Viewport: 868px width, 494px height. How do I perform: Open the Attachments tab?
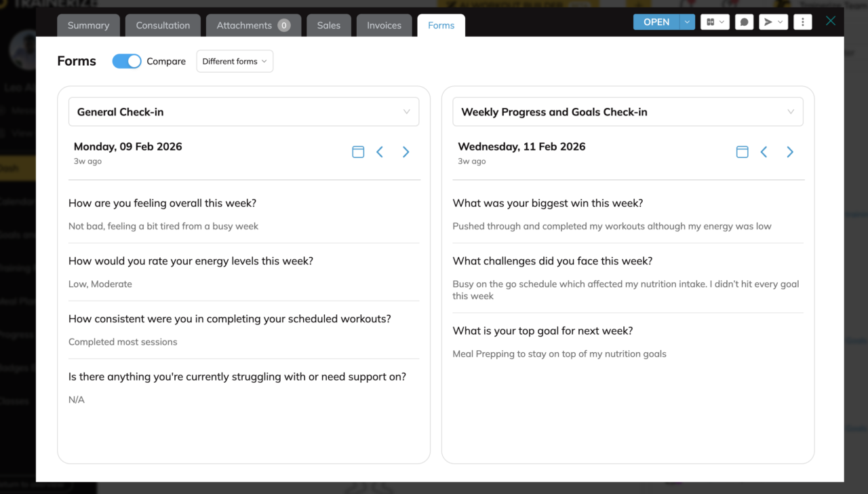pyautogui.click(x=253, y=26)
